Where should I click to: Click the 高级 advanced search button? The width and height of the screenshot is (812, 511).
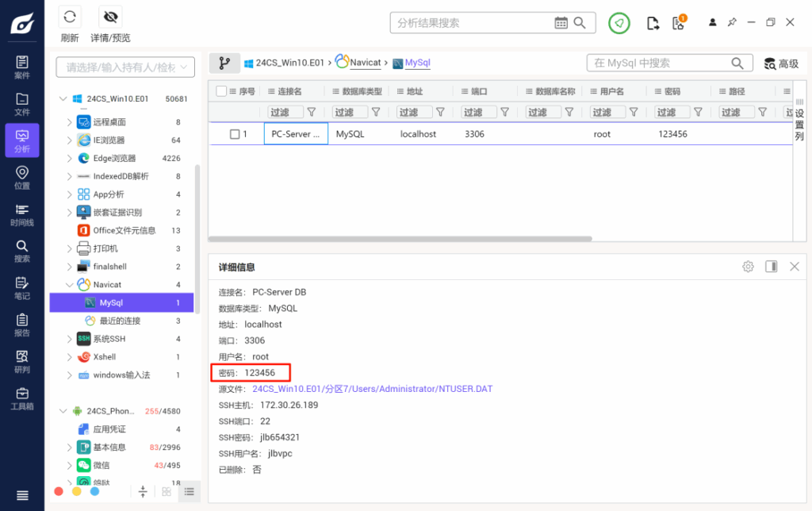781,63
